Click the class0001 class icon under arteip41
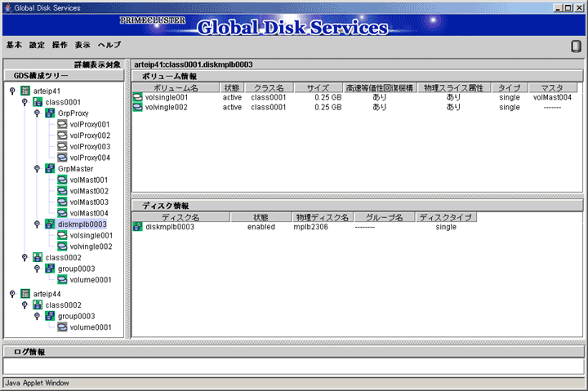 coord(38,102)
